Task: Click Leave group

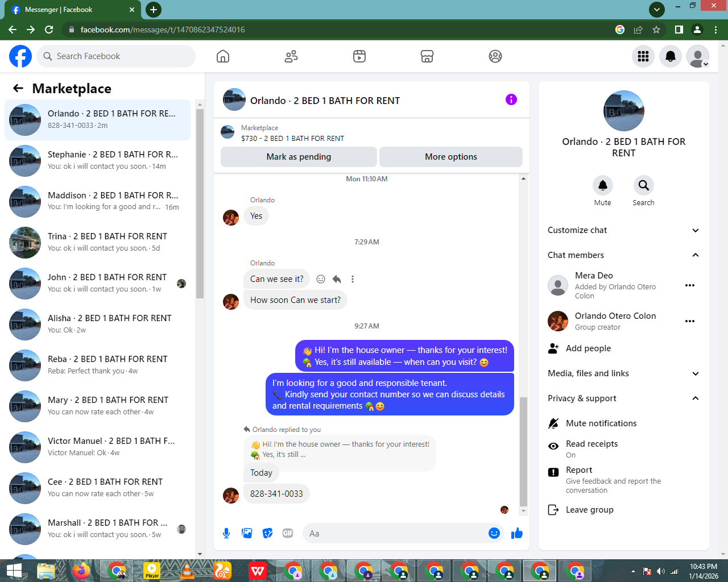Action: point(624,510)
